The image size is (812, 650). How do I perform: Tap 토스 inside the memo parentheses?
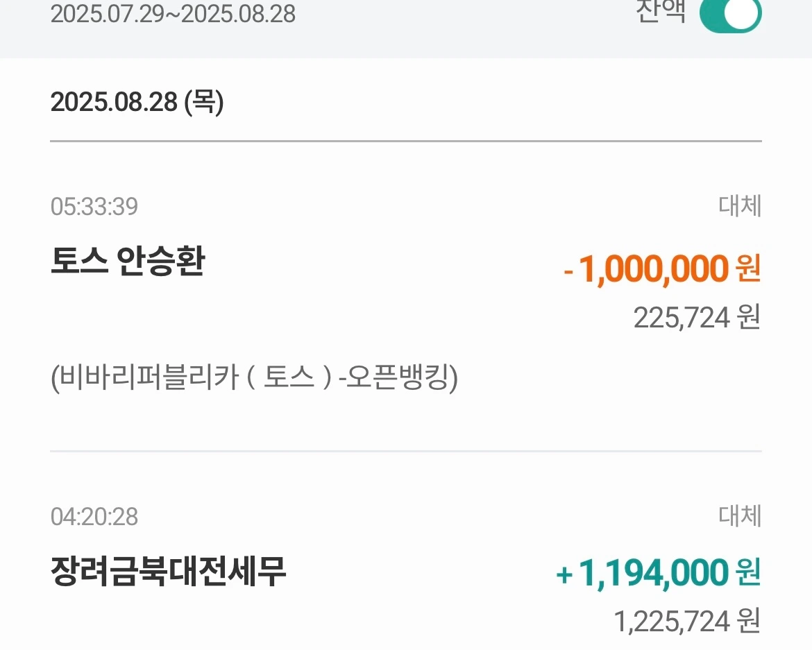point(289,377)
